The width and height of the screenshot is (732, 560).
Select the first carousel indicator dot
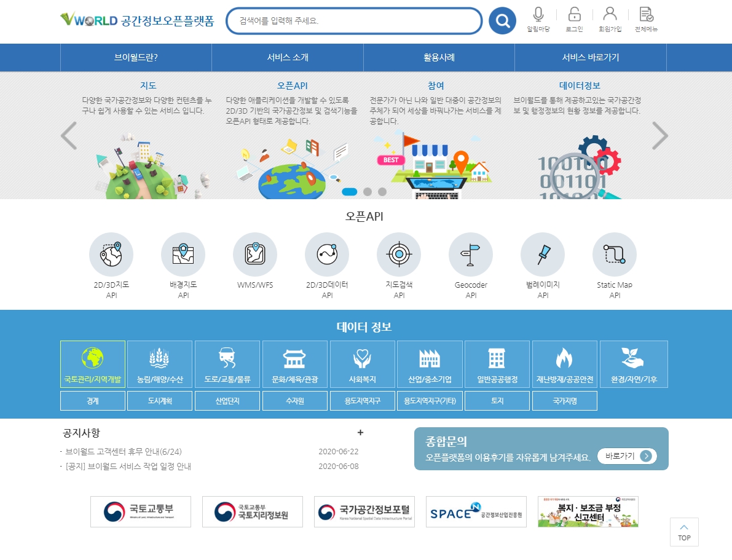(350, 192)
